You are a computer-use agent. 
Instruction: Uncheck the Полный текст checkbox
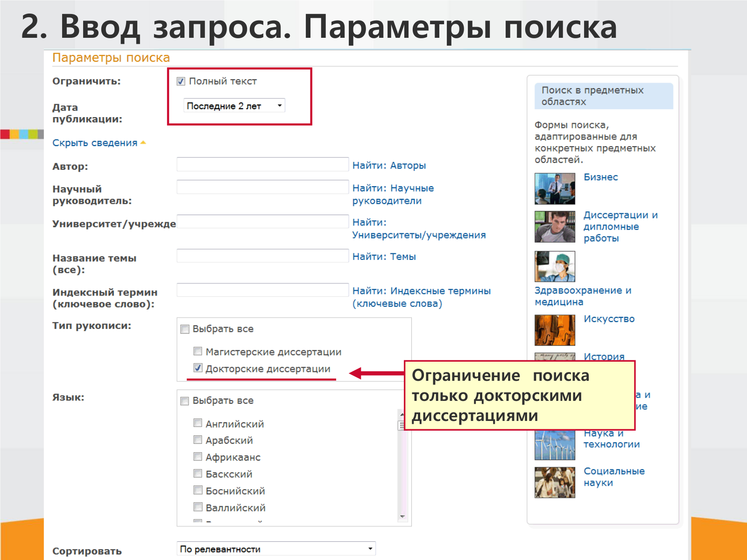[181, 81]
